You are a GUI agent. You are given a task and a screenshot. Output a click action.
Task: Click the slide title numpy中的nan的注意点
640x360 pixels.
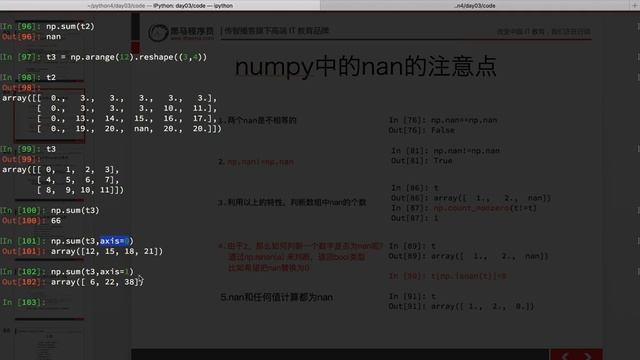point(366,67)
